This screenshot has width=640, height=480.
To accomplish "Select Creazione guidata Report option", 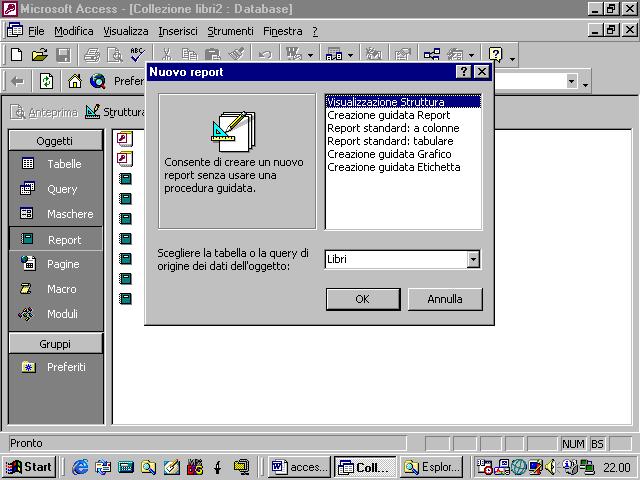I will tap(403, 115).
